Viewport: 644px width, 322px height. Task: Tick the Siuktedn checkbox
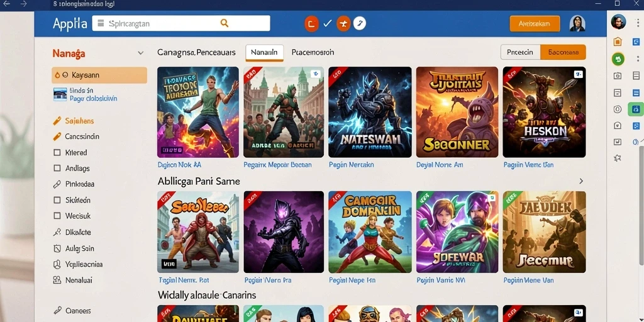[x=57, y=200]
